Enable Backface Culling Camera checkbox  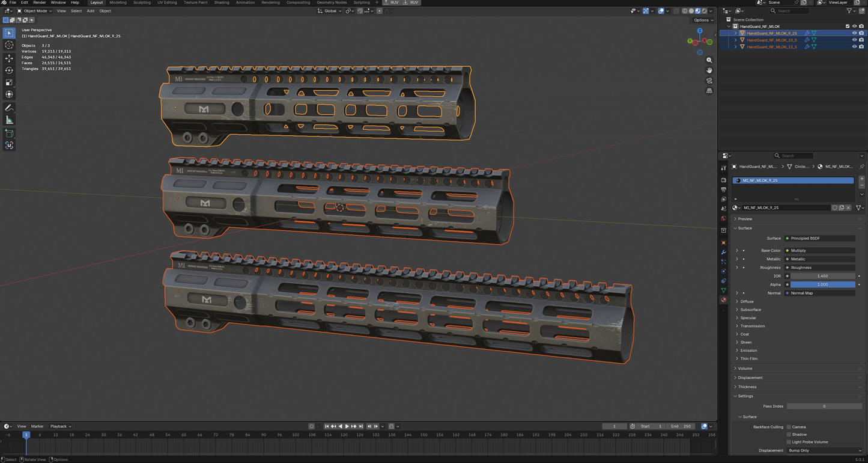tap(789, 427)
